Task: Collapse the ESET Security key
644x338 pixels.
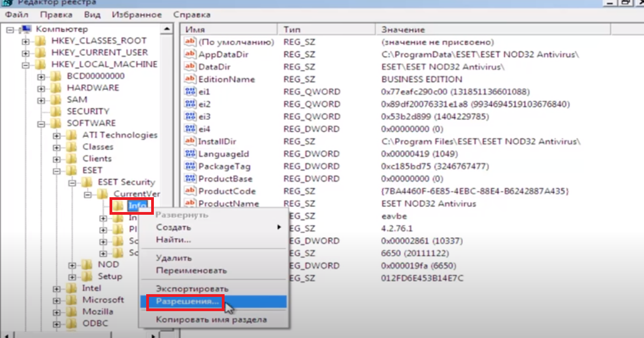Action: click(x=72, y=183)
